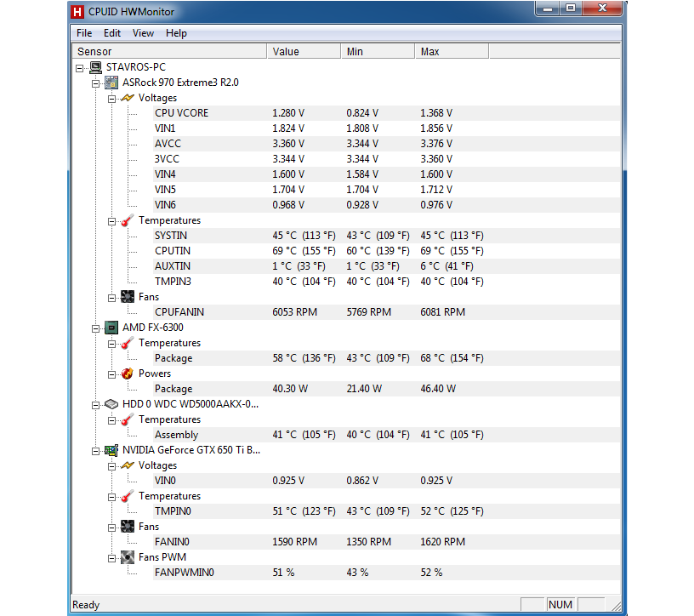Select the FANPWMIN0 row
Viewport: 694px width, 616px height.
[386, 573]
